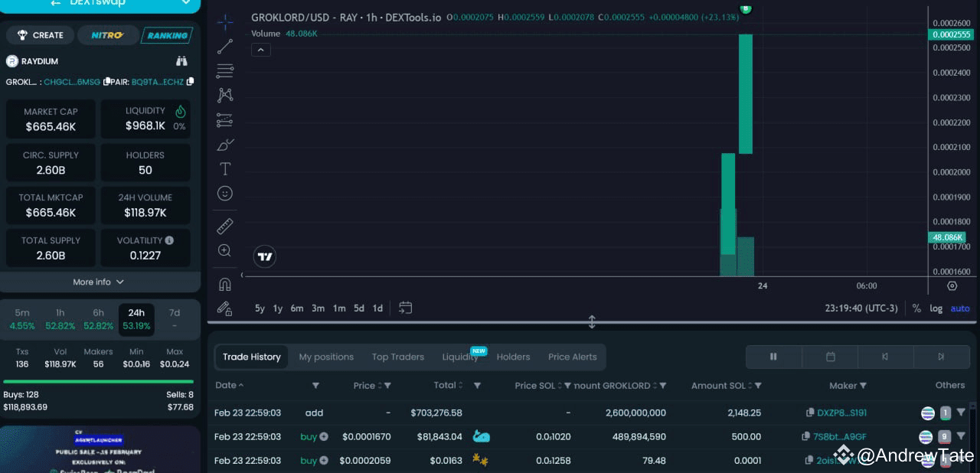980x473 pixels.
Task: Enable auto scale on price axis
Action: pos(960,308)
